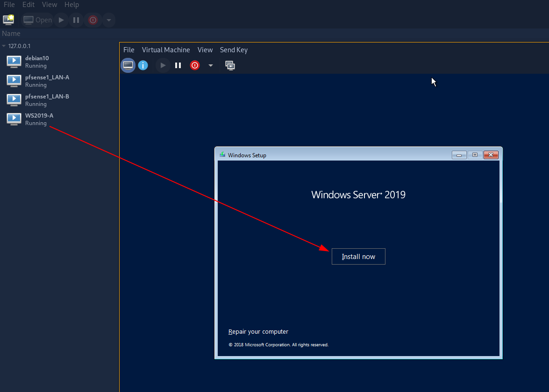Click the VM window play icon

(x=163, y=65)
